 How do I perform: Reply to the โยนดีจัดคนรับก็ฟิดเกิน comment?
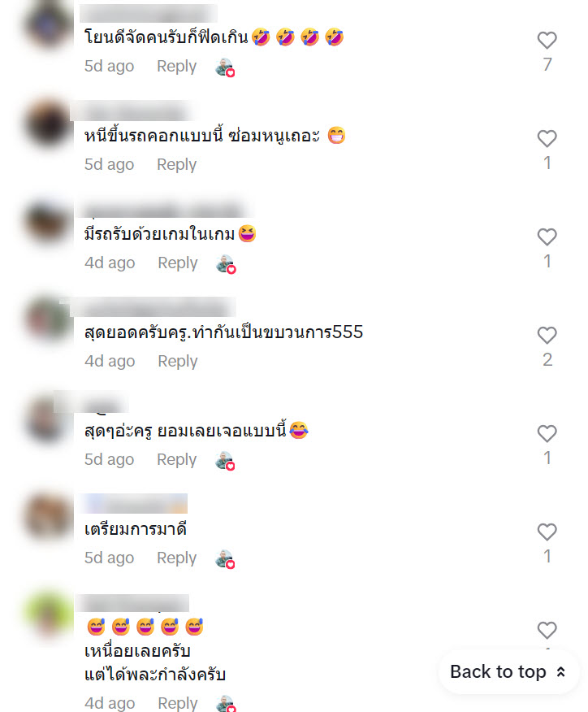(176, 67)
